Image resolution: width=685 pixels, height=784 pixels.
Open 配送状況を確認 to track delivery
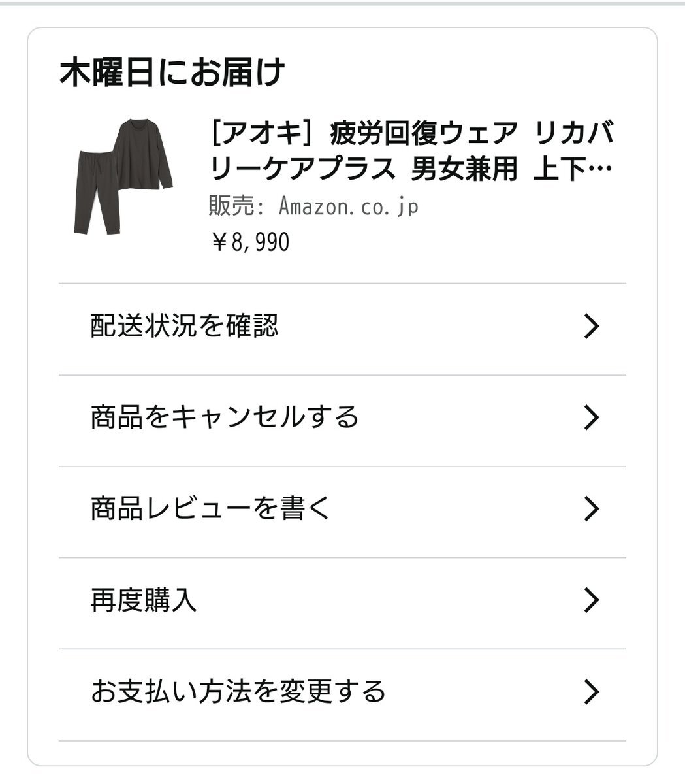click(185, 325)
